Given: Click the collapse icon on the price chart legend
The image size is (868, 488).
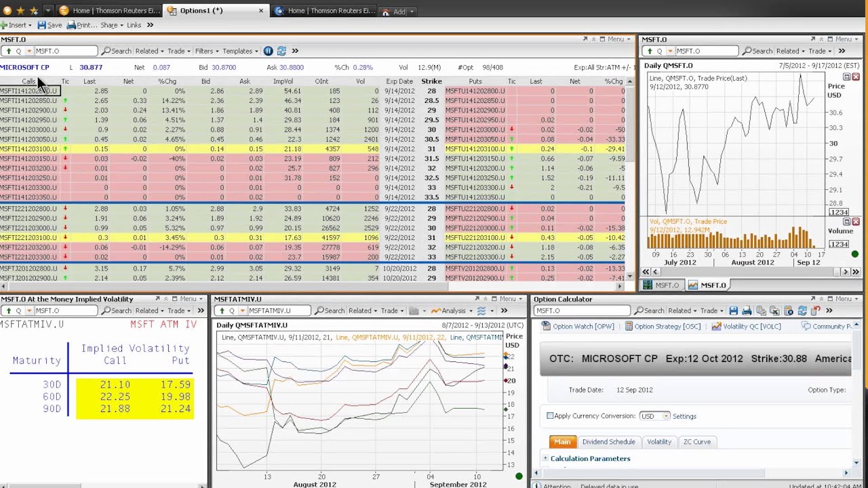Looking at the screenshot, I should 846,77.
